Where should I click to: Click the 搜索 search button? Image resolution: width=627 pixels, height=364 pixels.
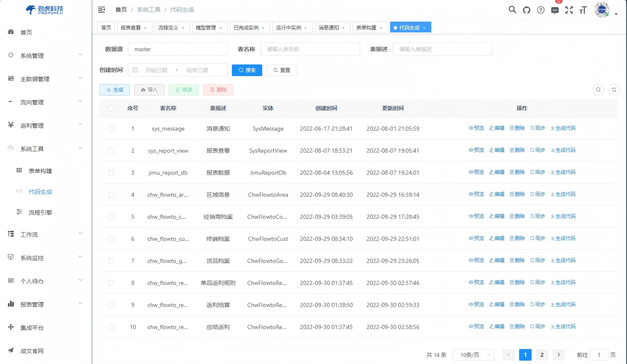coord(247,70)
